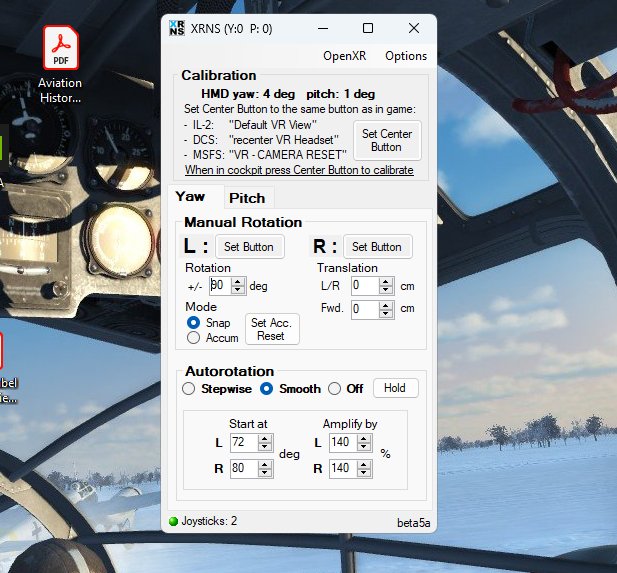The width and height of the screenshot is (617, 573).
Task: Close the XRNS window
Action: pos(414,28)
